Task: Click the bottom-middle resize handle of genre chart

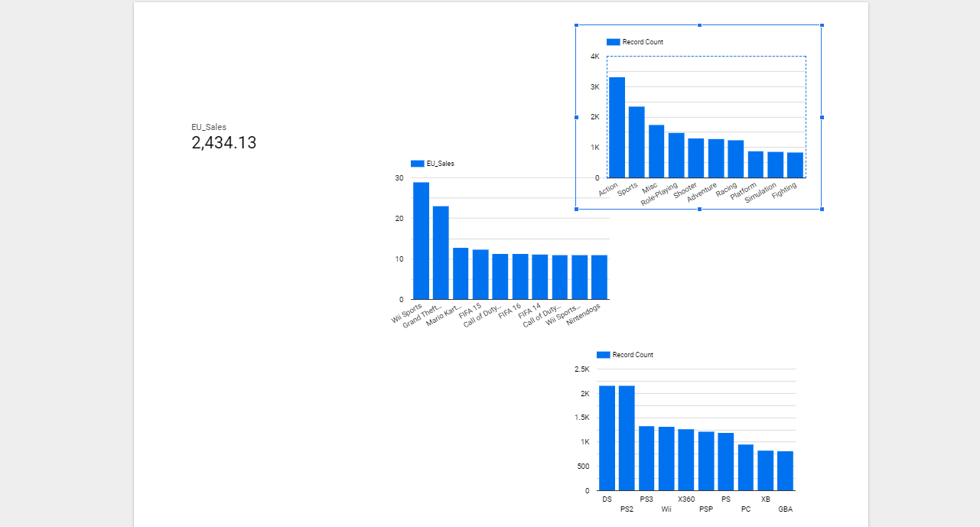Action: (x=699, y=209)
